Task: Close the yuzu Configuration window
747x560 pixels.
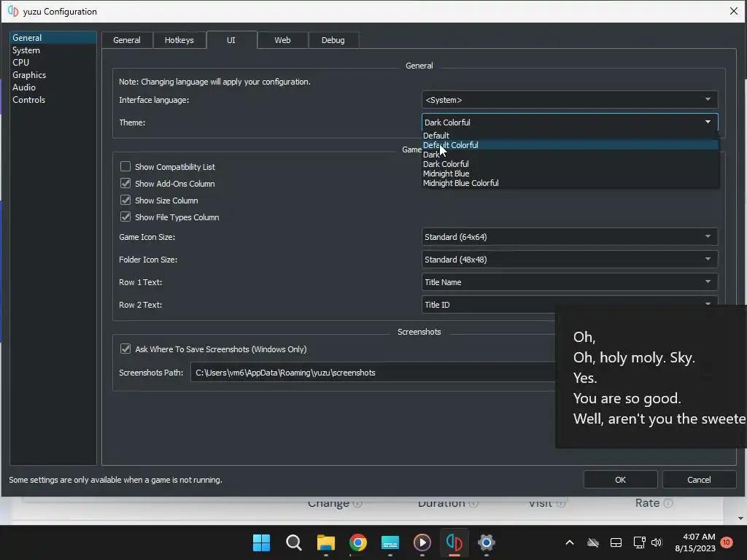Action: coord(734,11)
